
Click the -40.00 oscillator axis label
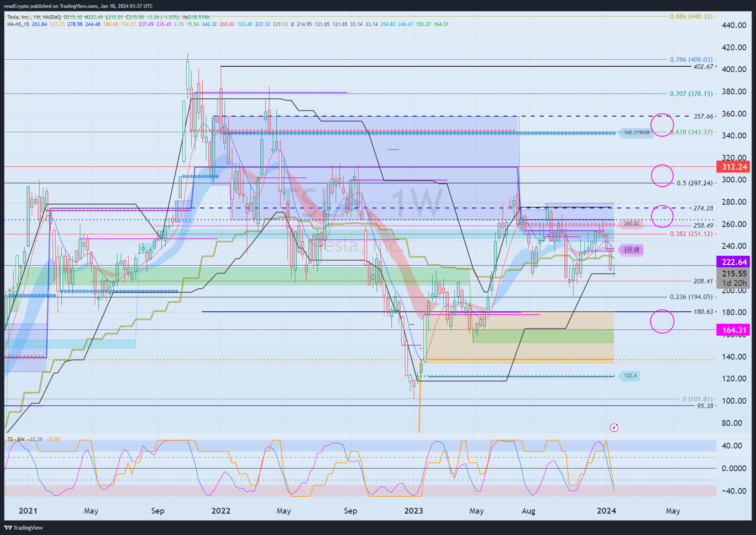(x=734, y=491)
